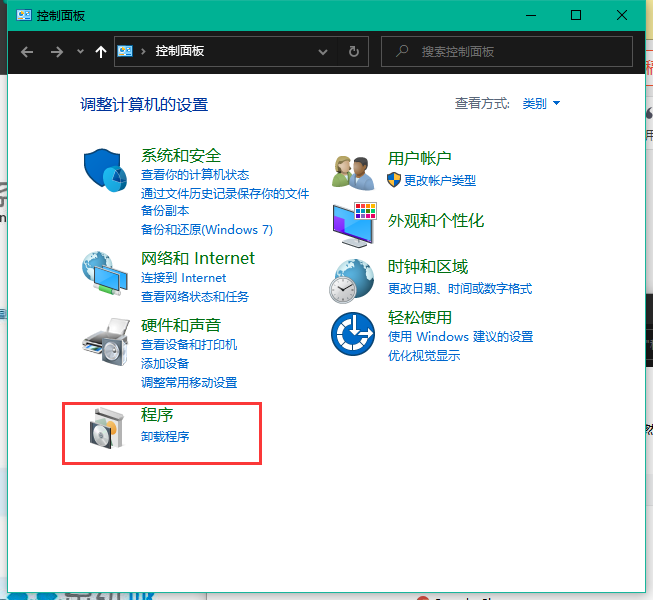
Task: Click the User Accounts people icon
Action: click(x=353, y=172)
